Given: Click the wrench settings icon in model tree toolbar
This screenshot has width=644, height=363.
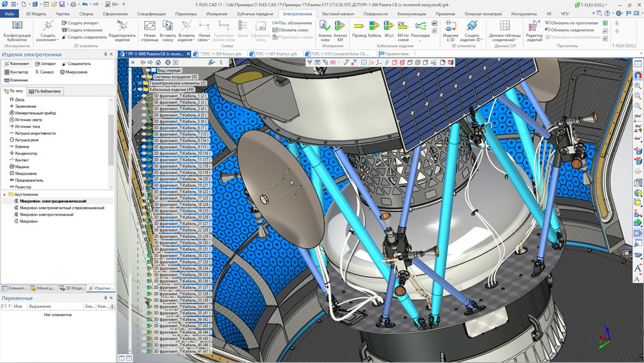Looking at the screenshot, I should click(211, 63).
